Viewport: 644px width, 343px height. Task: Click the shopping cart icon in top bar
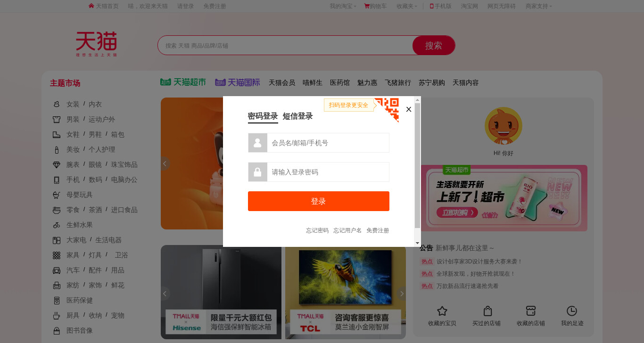coord(367,6)
